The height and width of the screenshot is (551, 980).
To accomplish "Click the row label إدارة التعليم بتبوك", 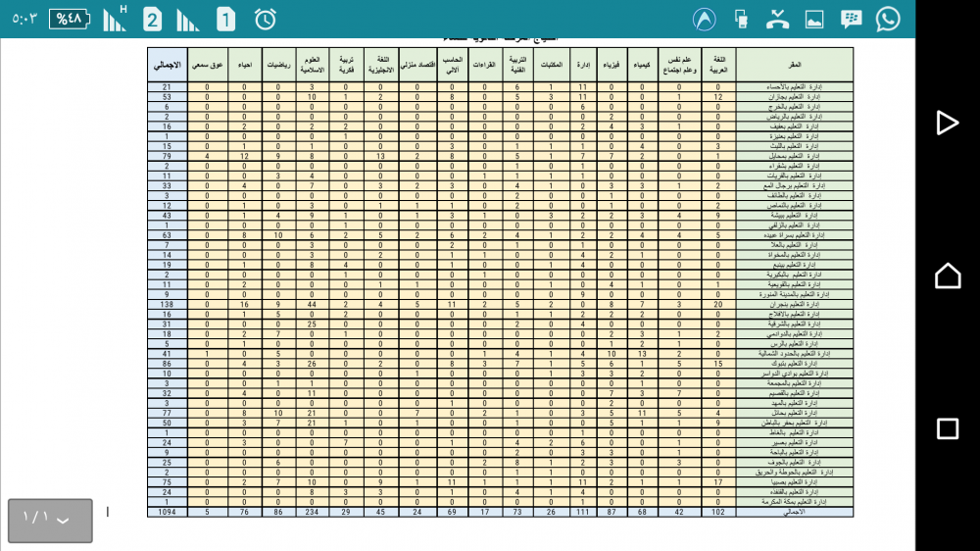I will coord(795,364).
